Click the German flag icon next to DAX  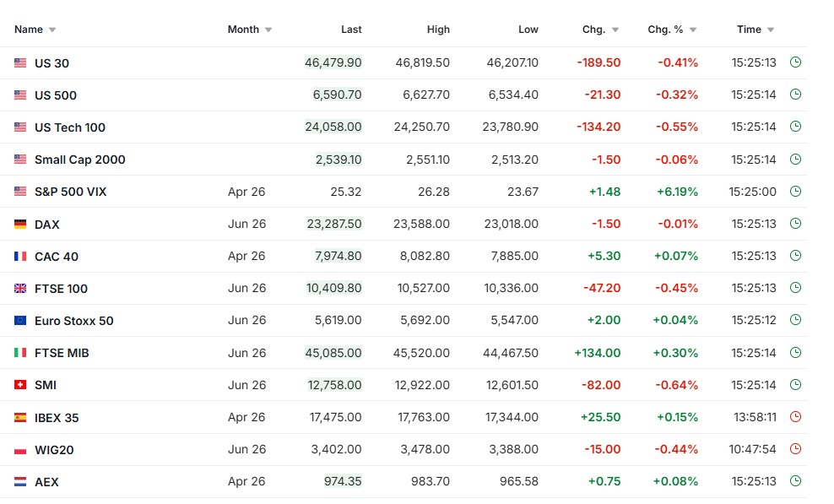coord(20,225)
